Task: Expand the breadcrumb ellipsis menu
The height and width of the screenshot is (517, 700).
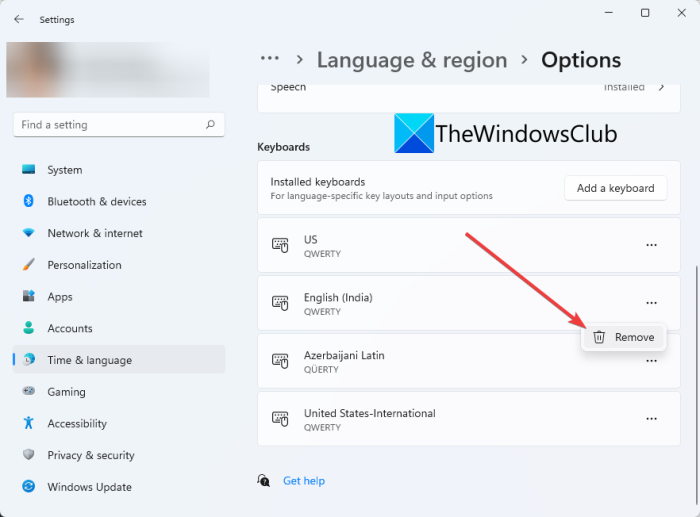Action: click(269, 60)
